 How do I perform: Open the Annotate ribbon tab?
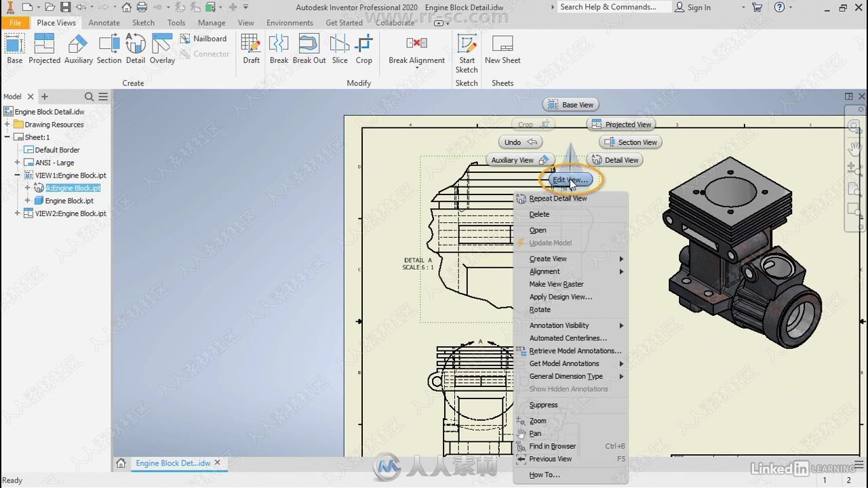(x=104, y=22)
